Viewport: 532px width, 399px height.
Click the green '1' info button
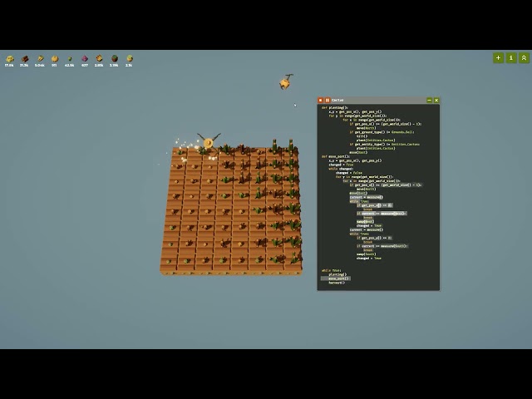click(511, 58)
